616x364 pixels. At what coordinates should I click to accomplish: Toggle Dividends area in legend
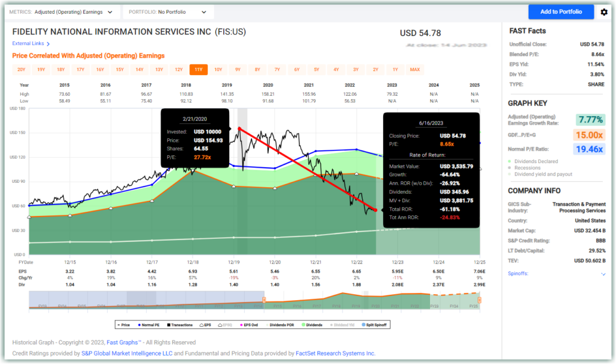tap(312, 325)
